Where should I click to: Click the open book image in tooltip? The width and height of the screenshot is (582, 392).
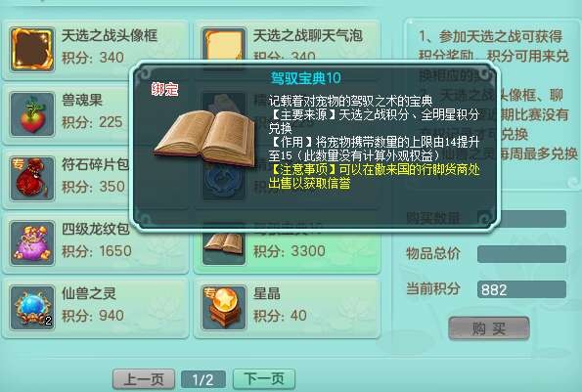click(205, 139)
